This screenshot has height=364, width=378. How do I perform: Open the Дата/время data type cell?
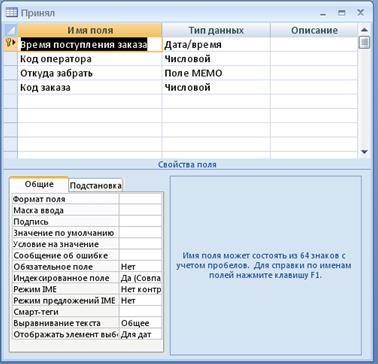[x=216, y=44]
